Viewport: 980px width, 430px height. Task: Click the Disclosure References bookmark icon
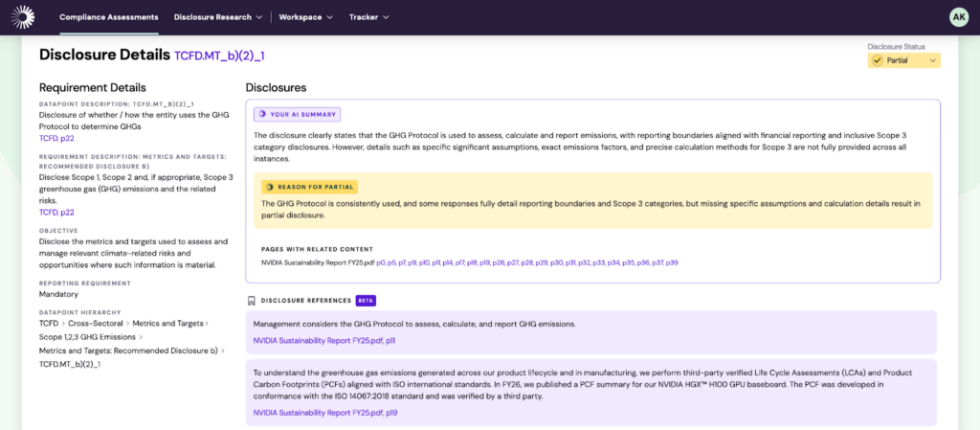click(251, 300)
